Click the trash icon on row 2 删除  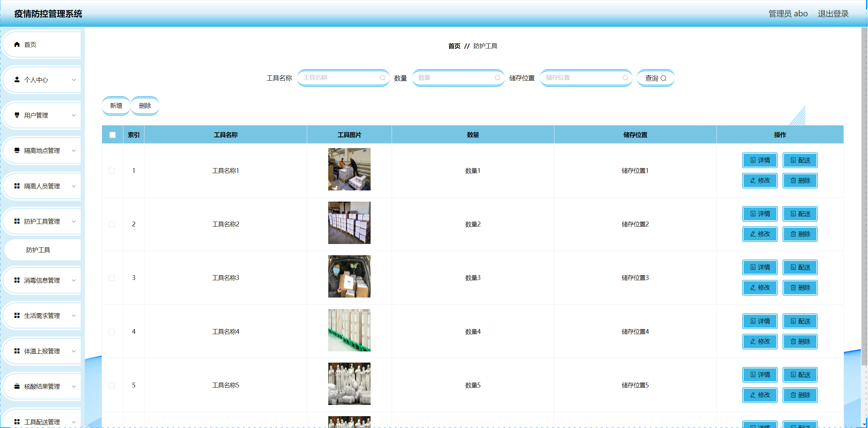tap(793, 234)
